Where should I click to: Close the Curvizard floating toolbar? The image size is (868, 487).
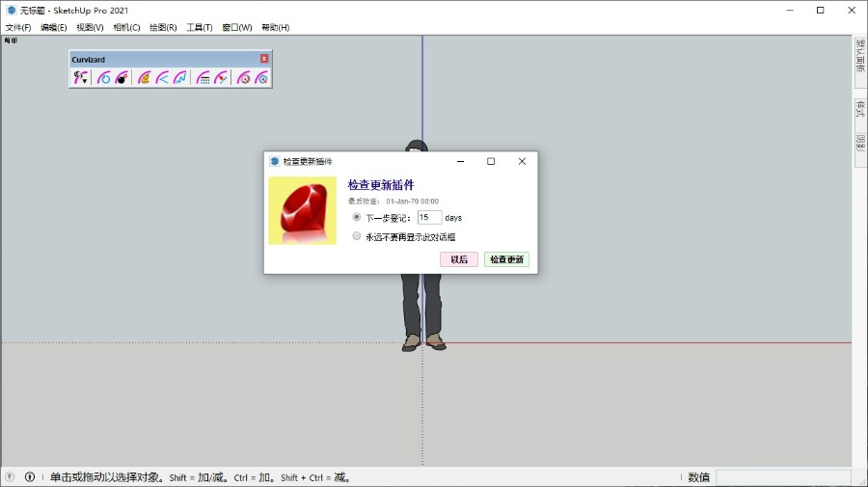pos(264,59)
